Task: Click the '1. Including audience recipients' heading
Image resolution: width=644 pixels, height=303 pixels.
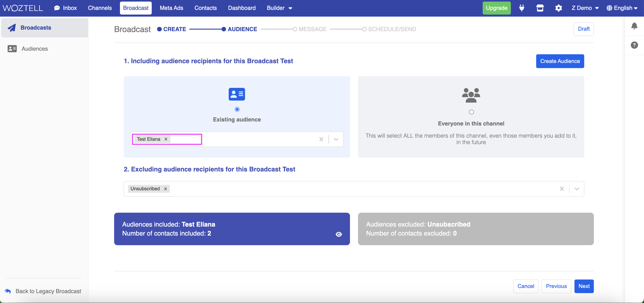Action: point(208,61)
